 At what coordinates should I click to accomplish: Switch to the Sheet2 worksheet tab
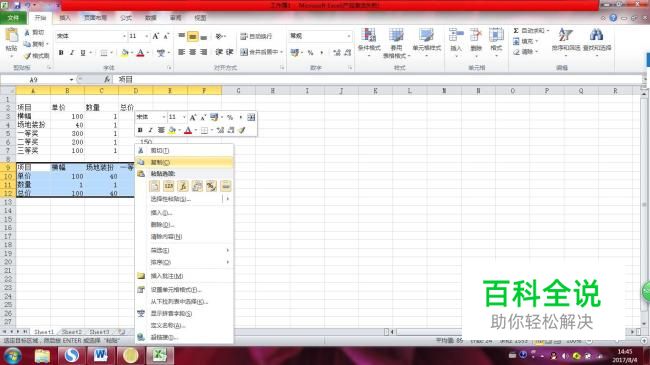(72, 332)
